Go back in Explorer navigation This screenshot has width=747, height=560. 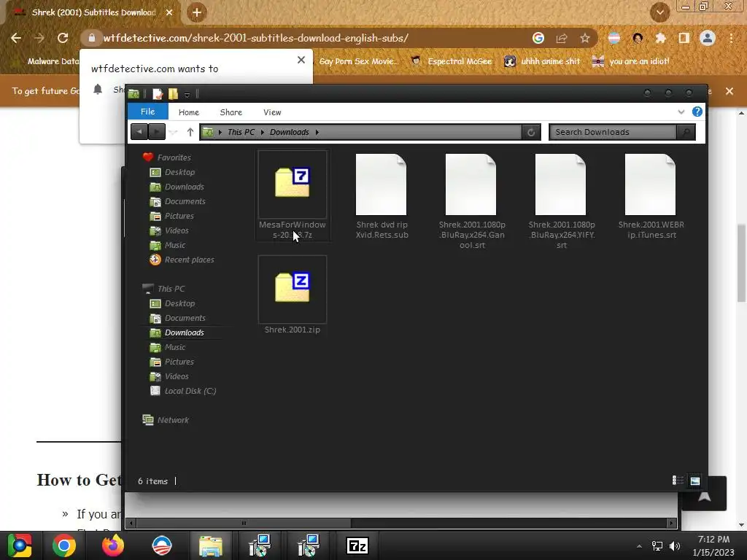(139, 132)
